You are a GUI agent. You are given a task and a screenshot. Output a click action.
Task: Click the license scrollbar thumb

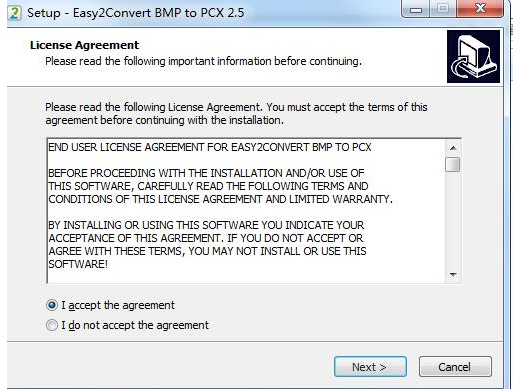point(453,164)
